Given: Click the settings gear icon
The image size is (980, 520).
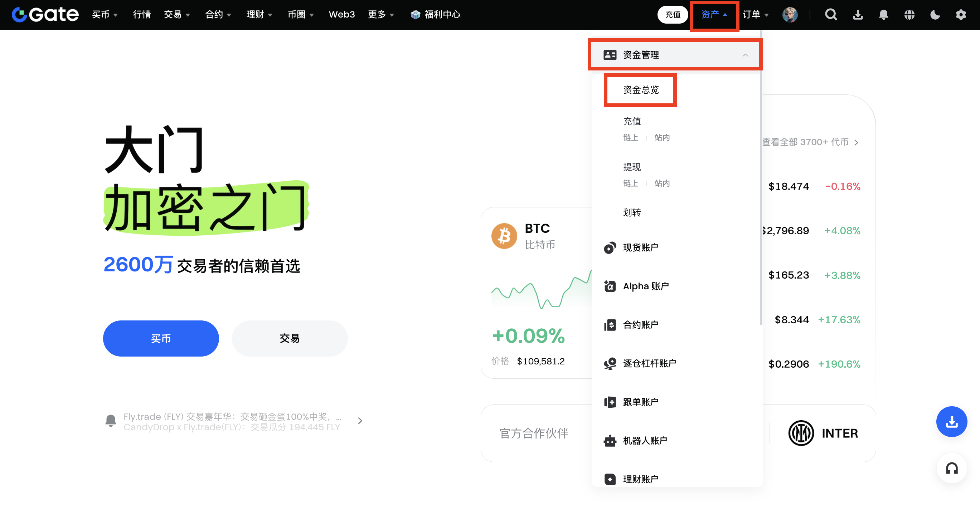Looking at the screenshot, I should 961,15.
